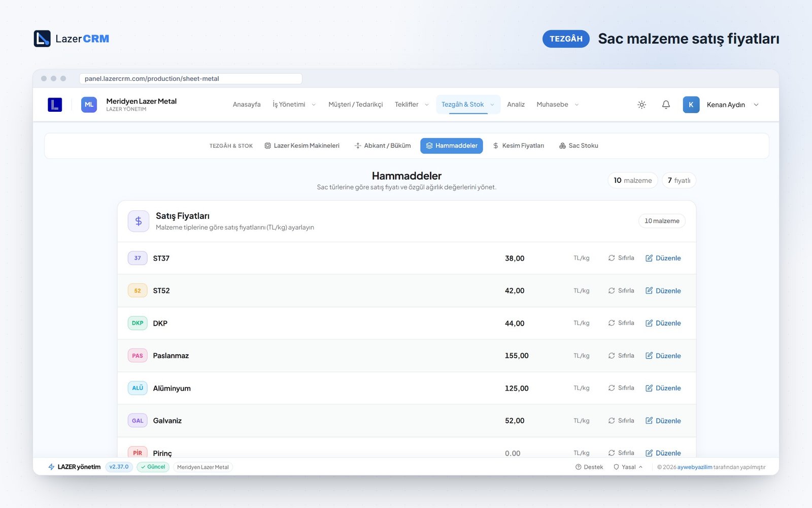Go to Anasayfa
The height and width of the screenshot is (508, 812).
(247, 105)
